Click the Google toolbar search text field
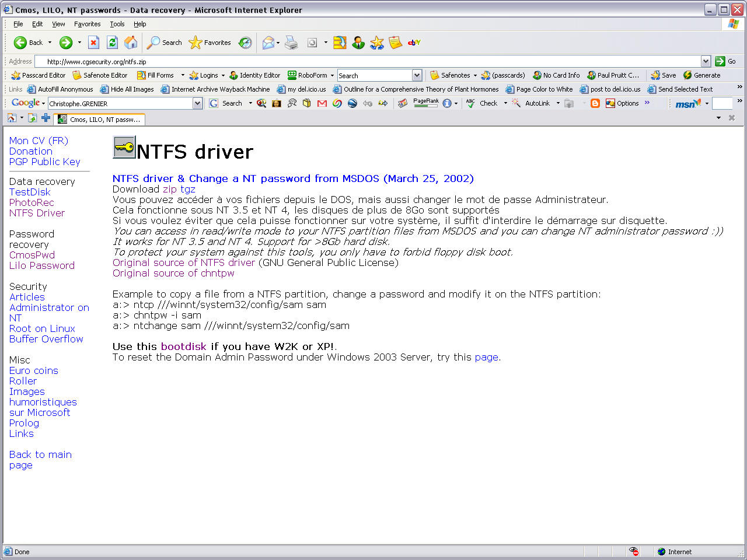This screenshot has height=560, width=747. coord(120,103)
